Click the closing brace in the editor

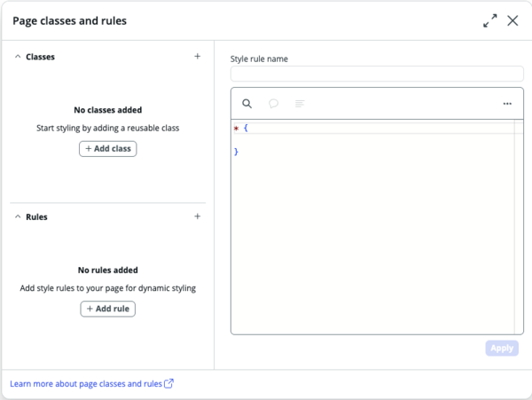(x=236, y=152)
